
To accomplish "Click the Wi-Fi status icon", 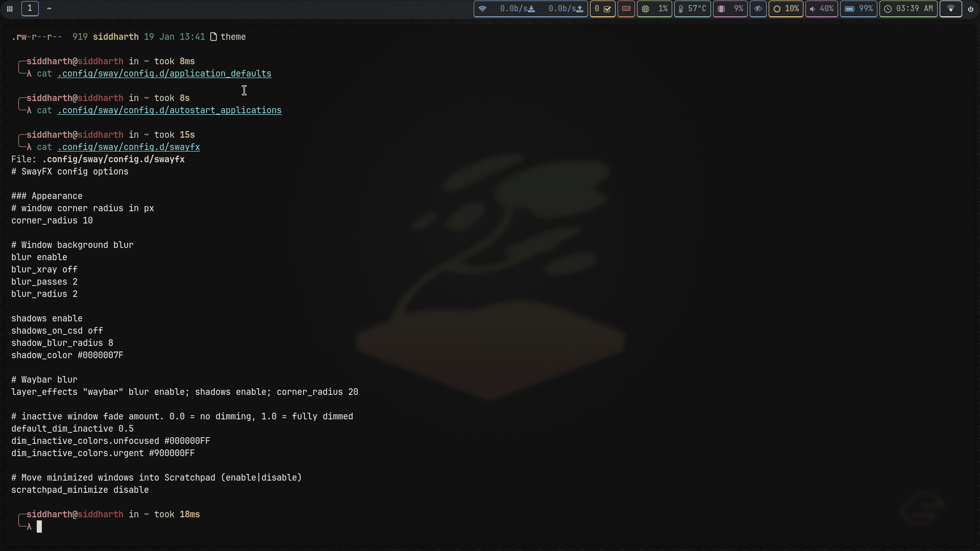I will 483,9.
